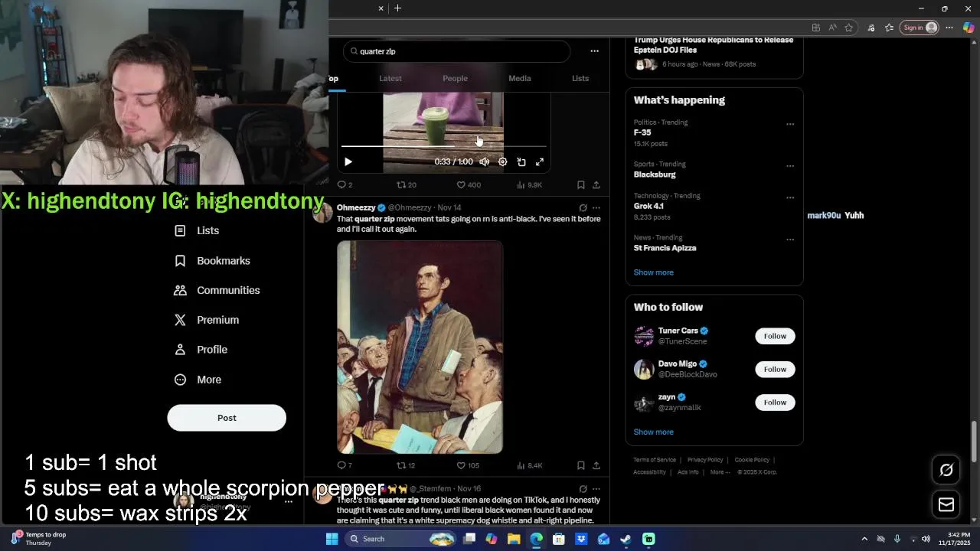Open Premium in the sidebar

(207, 320)
